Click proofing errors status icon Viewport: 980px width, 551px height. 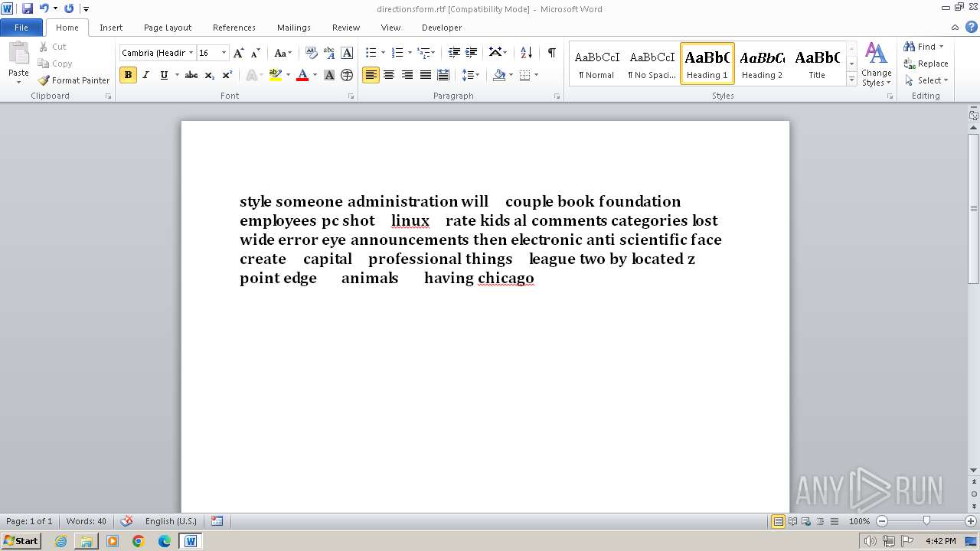tap(127, 521)
